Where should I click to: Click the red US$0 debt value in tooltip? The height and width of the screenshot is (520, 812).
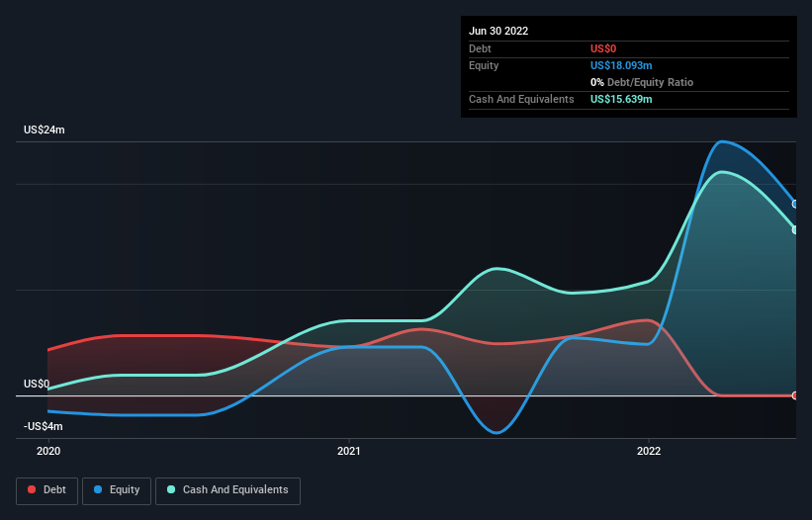(603, 48)
